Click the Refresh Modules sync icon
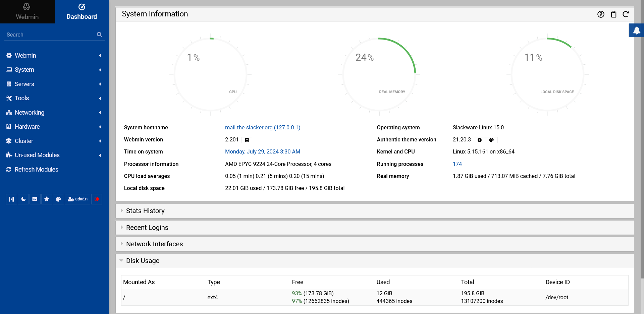This screenshot has width=644, height=314. click(x=9, y=170)
